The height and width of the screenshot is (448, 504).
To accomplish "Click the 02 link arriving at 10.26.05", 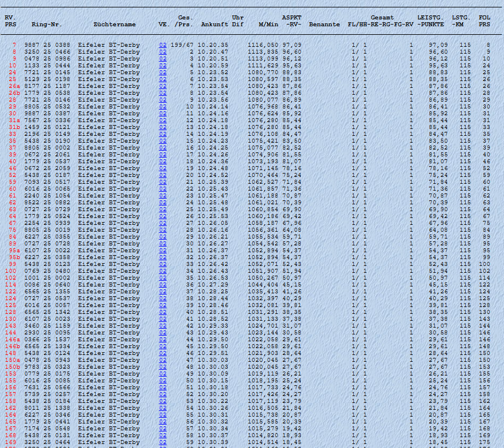I will tap(163, 223).
